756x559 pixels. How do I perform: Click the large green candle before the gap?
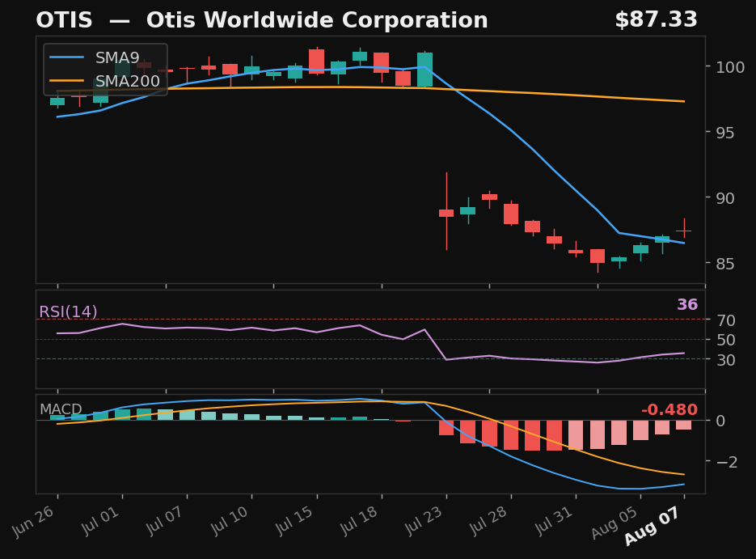(x=424, y=70)
